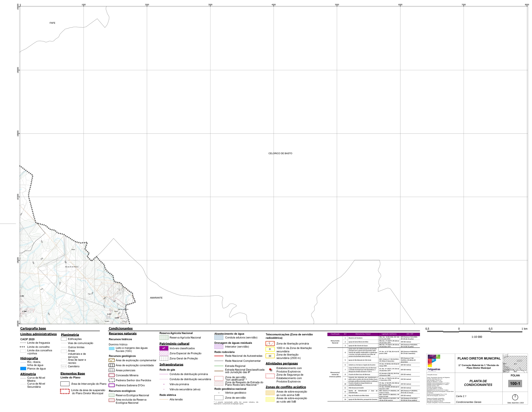This screenshot has width=532, height=412.
Task: Select the Zona de libertação primária I box
Action: pos(270,344)
